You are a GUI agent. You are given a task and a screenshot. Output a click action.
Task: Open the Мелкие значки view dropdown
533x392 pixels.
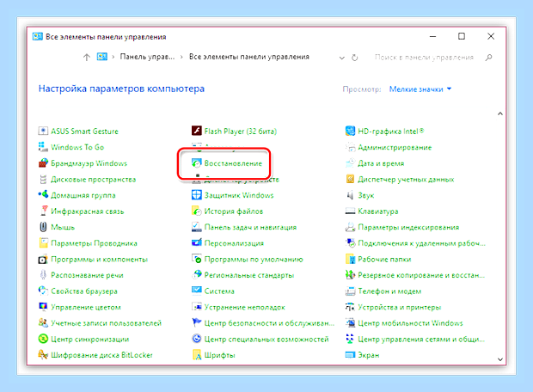tap(420, 89)
